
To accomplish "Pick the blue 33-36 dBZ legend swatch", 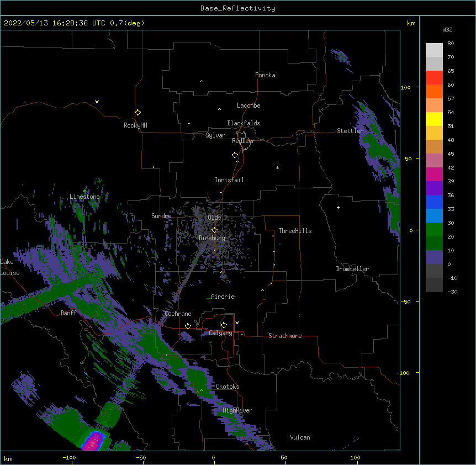I will click(434, 202).
